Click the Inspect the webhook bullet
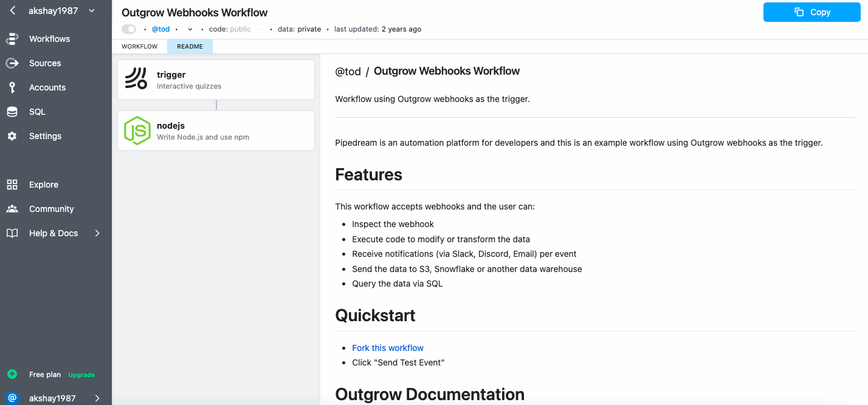Viewport: 868px width, 405px height. click(393, 224)
